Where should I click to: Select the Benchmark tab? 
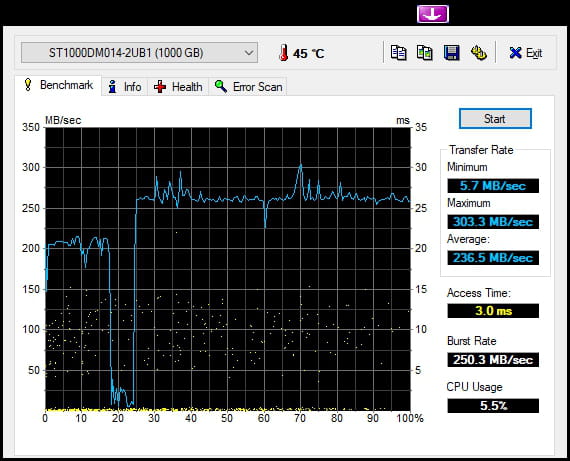pyautogui.click(x=58, y=85)
